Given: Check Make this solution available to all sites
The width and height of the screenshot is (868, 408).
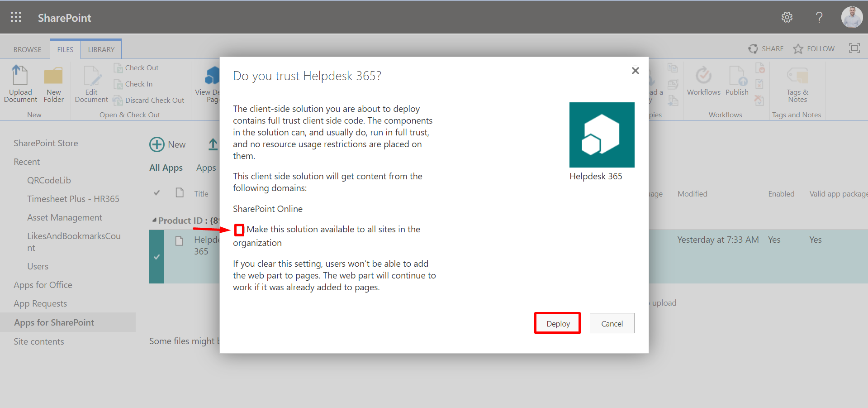Looking at the screenshot, I should click(x=239, y=230).
